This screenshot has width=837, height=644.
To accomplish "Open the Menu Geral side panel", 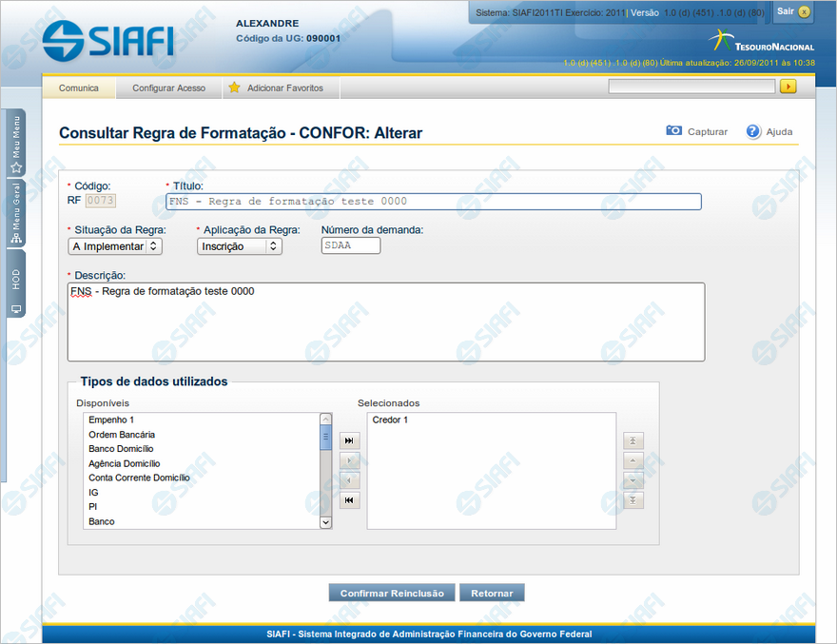I will (x=16, y=212).
